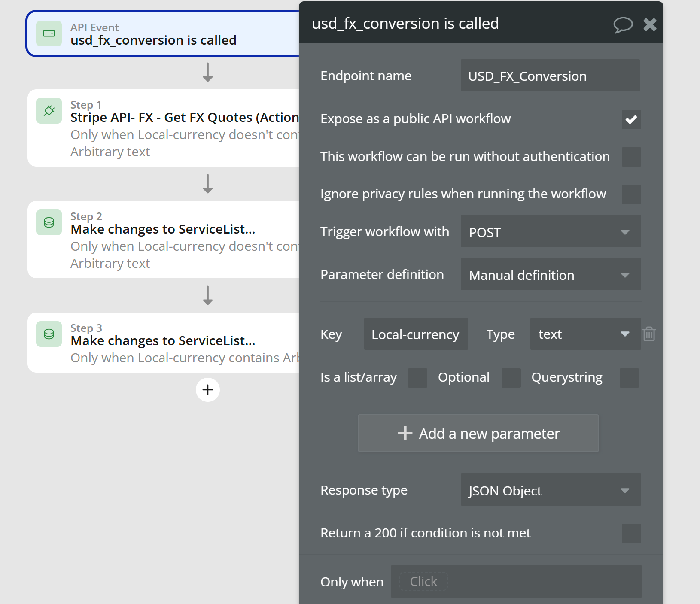Open the parameter Type text dropdown

coord(585,334)
